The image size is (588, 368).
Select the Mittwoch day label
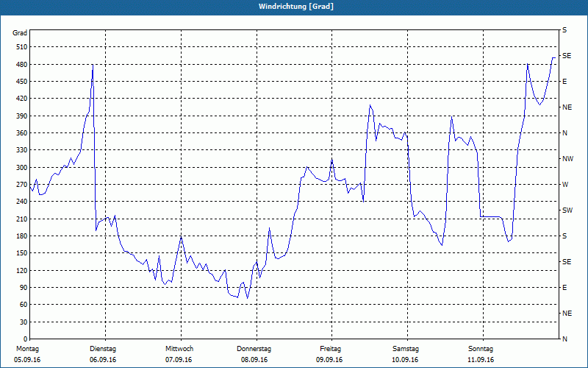179,349
